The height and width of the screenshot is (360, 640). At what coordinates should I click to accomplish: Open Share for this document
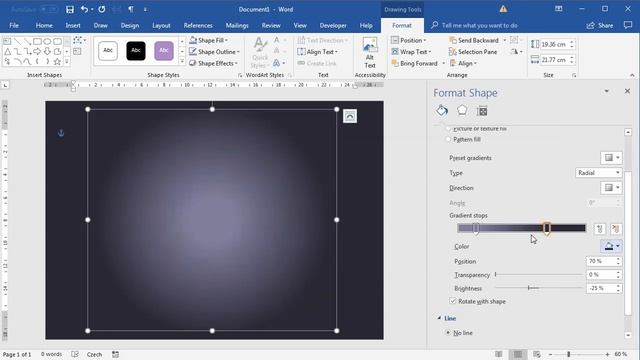tap(600, 25)
